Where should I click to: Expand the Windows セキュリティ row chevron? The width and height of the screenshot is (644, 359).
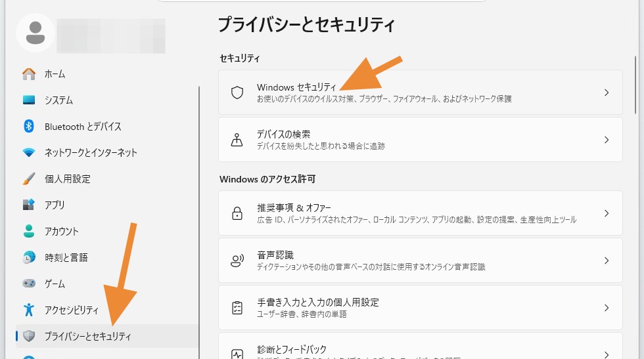[606, 93]
